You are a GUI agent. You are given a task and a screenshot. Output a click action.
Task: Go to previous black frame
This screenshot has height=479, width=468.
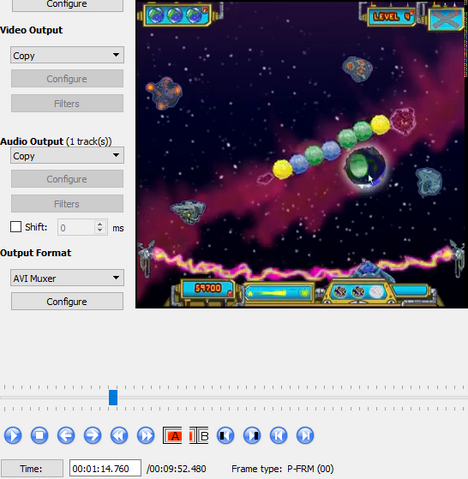225,435
